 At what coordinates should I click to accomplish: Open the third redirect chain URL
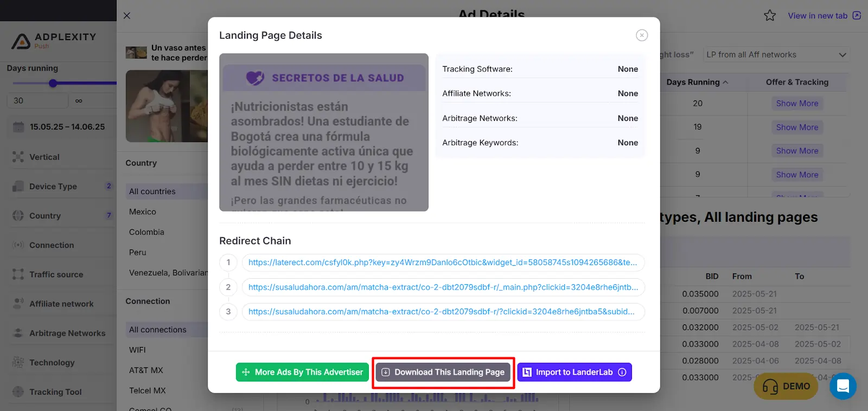pyautogui.click(x=443, y=312)
